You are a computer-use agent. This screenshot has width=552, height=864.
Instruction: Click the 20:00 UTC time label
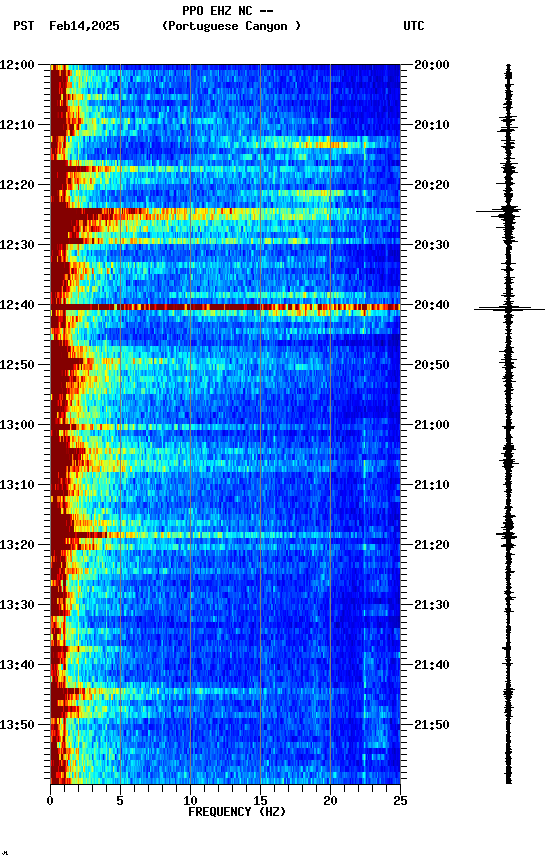pos(432,65)
